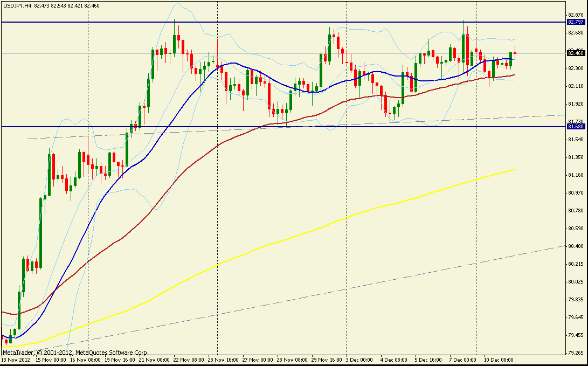Click the 79.265 price axis label
This screenshot has height=366, width=588.
[576, 353]
